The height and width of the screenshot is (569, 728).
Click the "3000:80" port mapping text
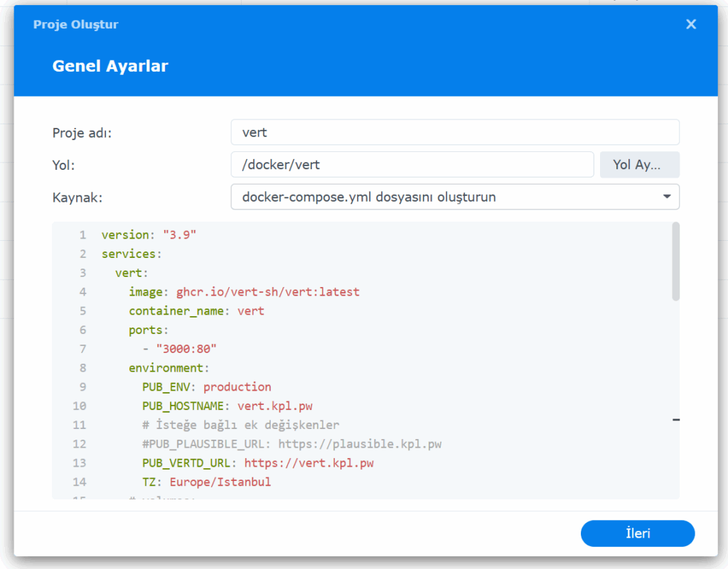186,349
